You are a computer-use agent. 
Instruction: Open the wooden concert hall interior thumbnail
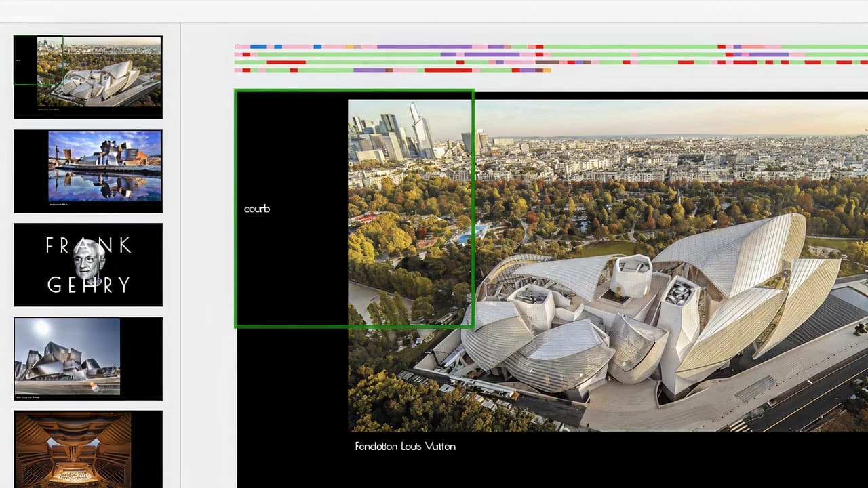pyautogui.click(x=73, y=447)
